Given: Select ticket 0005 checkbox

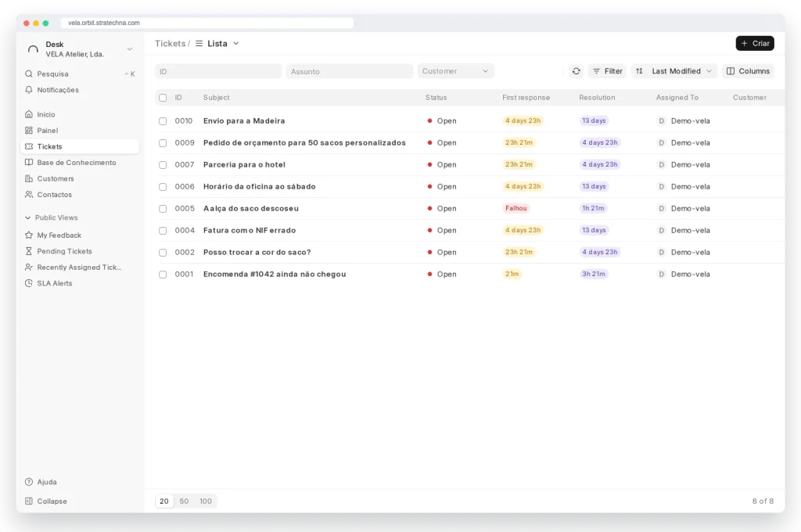Looking at the screenshot, I should coord(163,209).
